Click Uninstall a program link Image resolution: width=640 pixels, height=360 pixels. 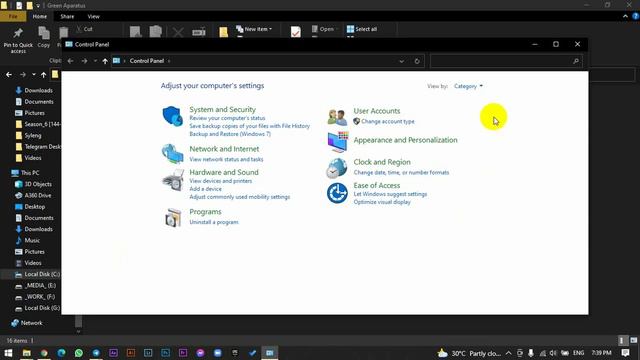[214, 222]
